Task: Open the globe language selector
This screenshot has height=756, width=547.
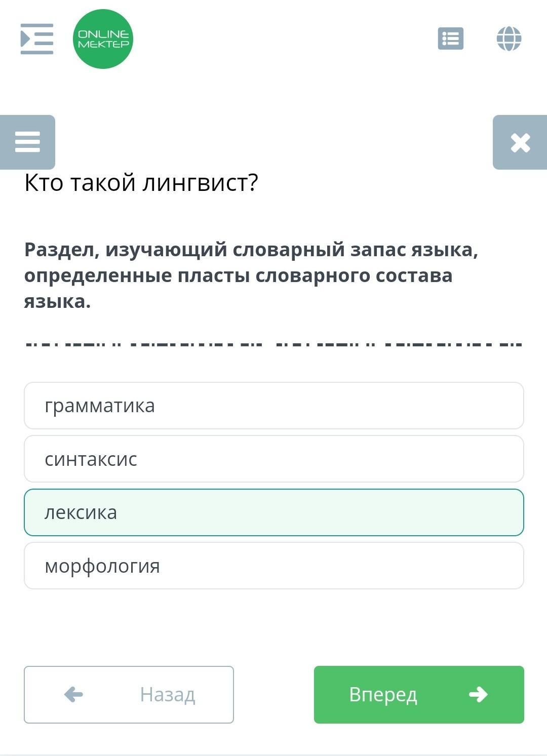Action: click(x=509, y=38)
